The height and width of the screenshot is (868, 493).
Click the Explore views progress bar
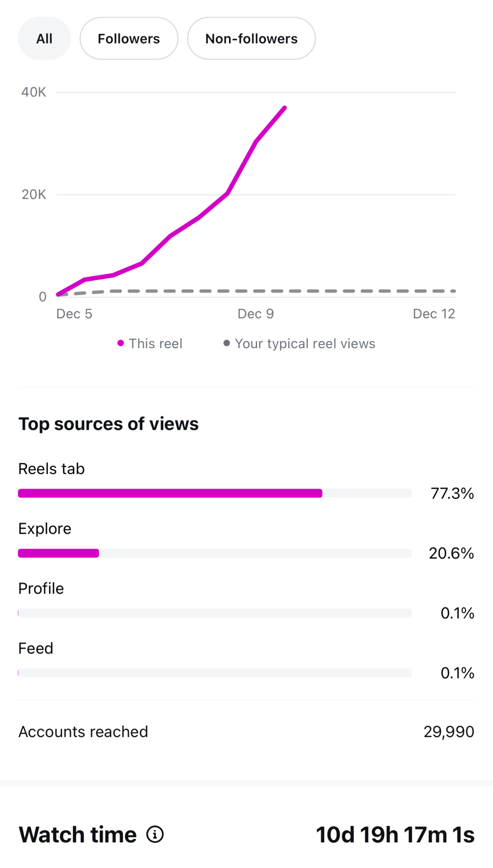tap(215, 553)
